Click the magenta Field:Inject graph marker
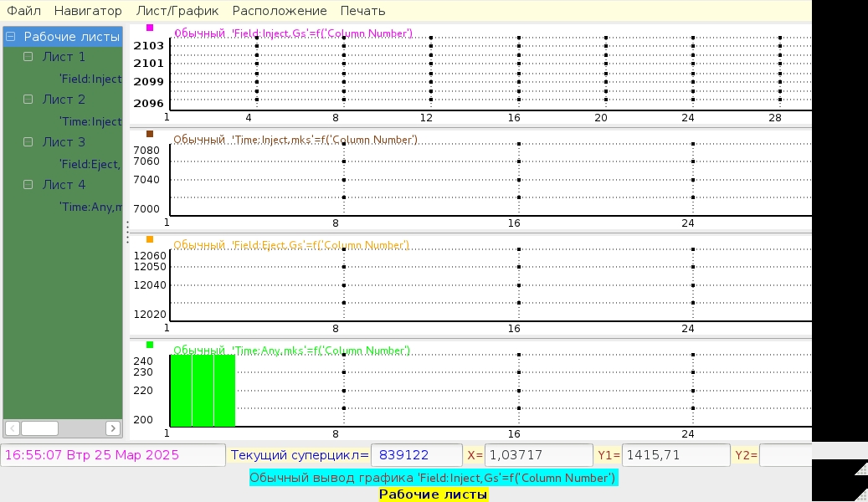 click(x=150, y=28)
